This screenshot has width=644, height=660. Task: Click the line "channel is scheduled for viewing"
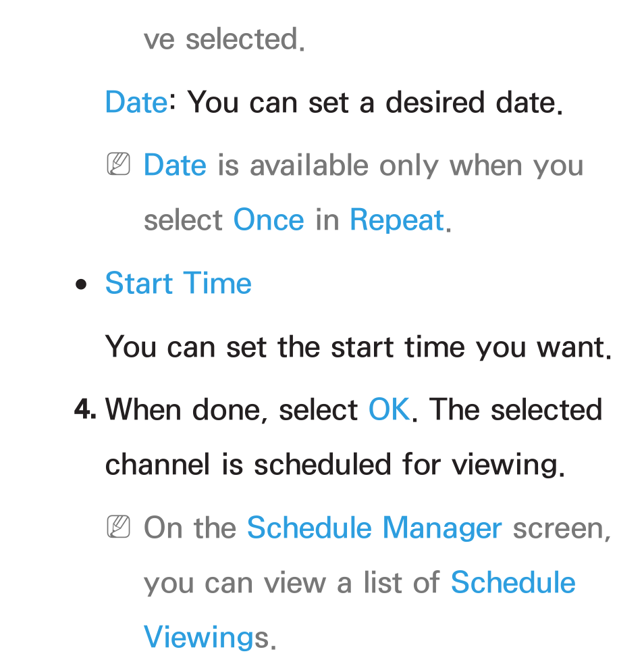click(335, 465)
